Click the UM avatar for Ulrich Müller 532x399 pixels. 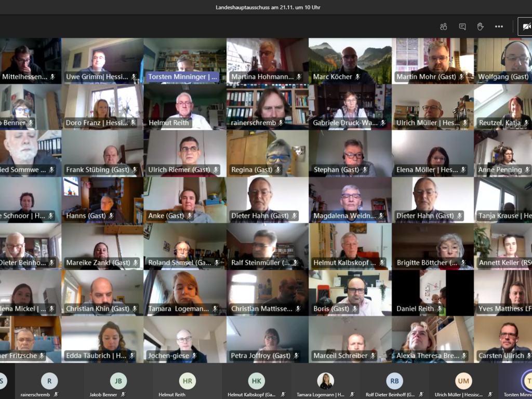[x=463, y=381]
